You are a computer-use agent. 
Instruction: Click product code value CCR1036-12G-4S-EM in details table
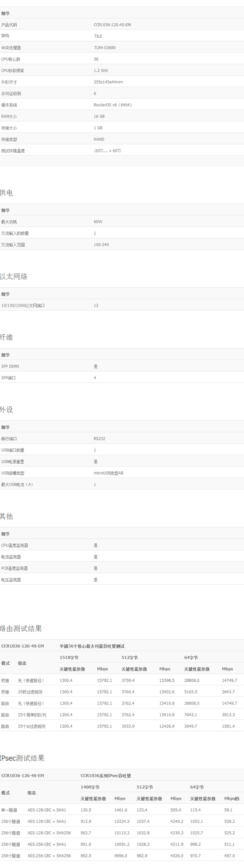coord(112,25)
